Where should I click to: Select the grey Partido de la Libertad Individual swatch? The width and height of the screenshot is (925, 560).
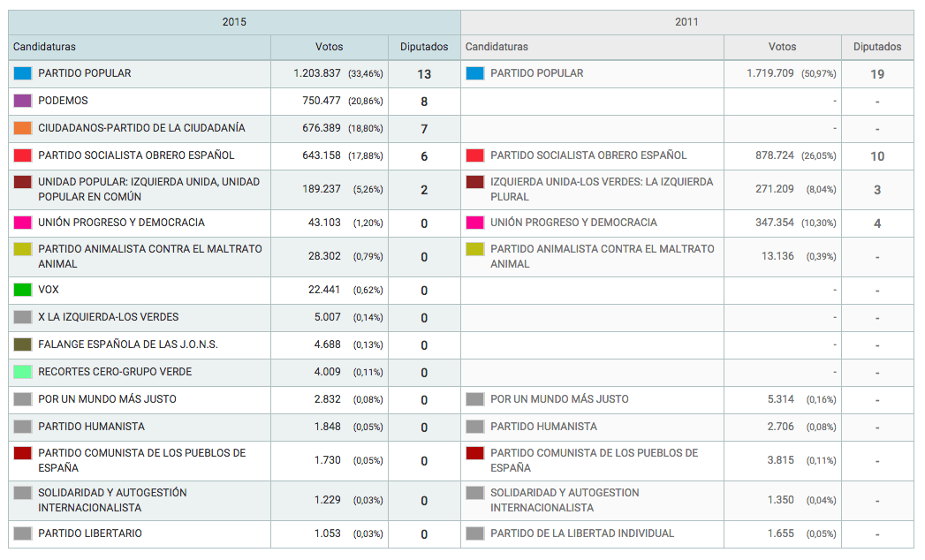(475, 534)
